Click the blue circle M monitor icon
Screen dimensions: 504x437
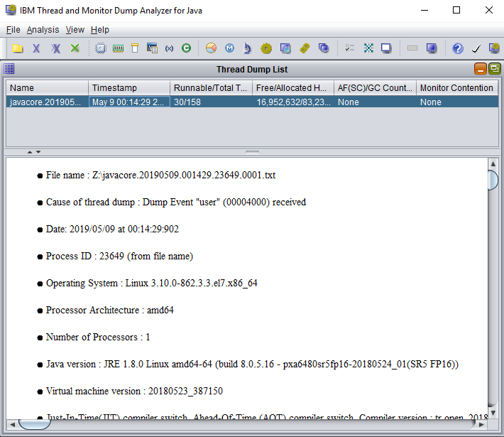point(229,48)
